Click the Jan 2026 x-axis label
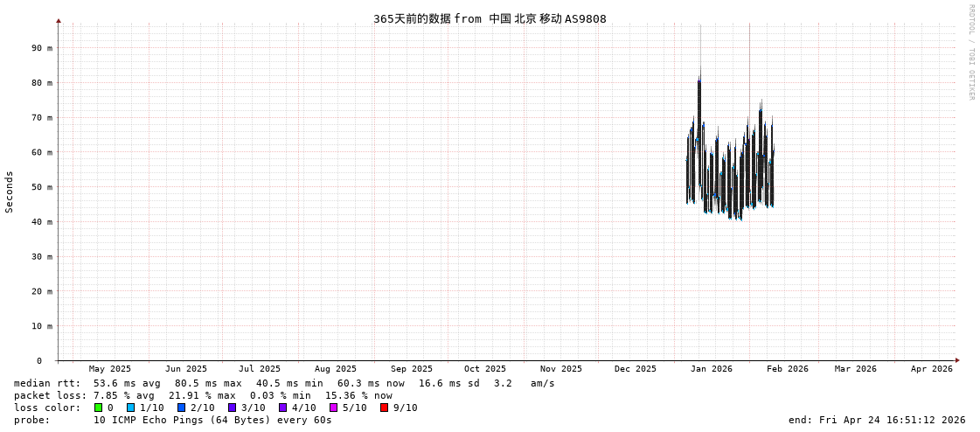The height and width of the screenshot is (432, 980). [711, 369]
